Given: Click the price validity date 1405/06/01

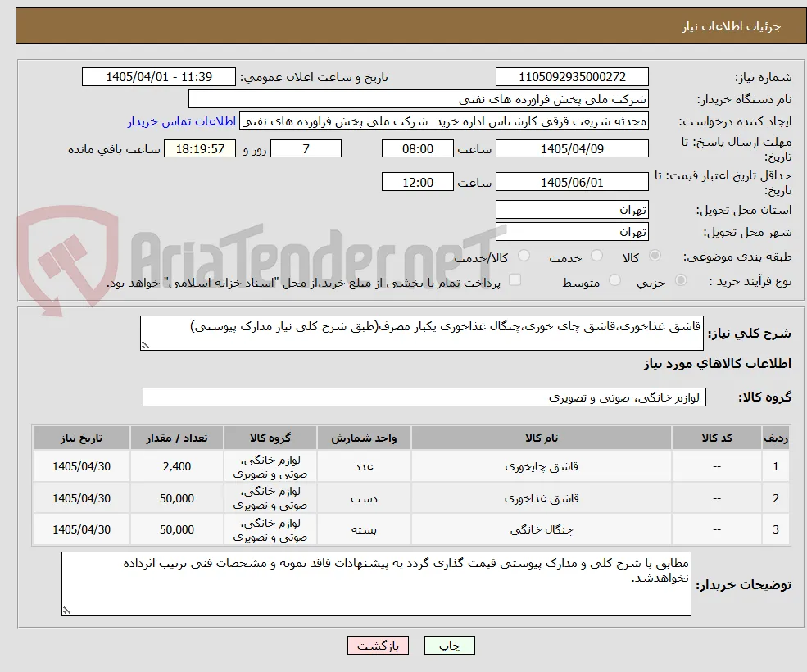Looking at the screenshot, I should click(572, 182).
